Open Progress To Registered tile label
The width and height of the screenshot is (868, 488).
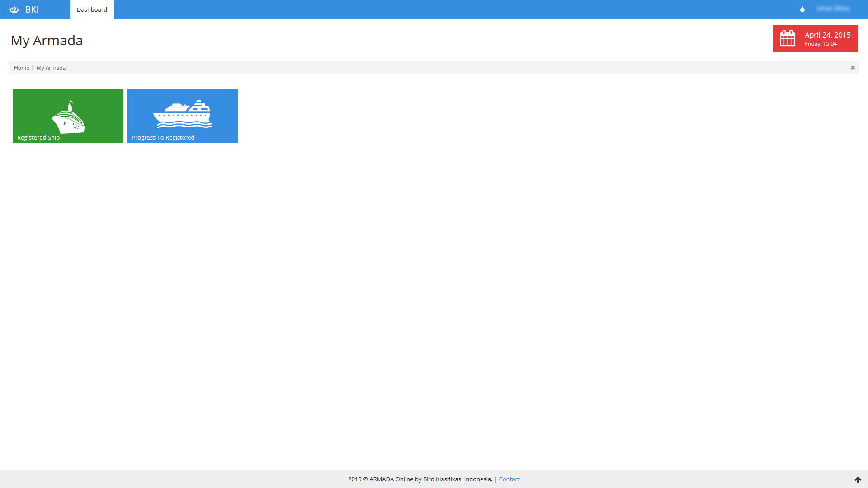point(163,138)
